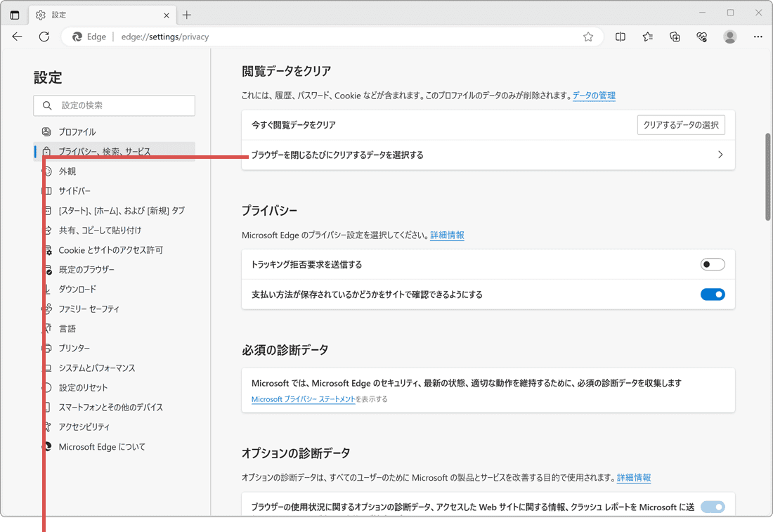Click the 設定の検索 search field
Image resolution: width=773 pixels, height=532 pixels.
[x=114, y=105]
